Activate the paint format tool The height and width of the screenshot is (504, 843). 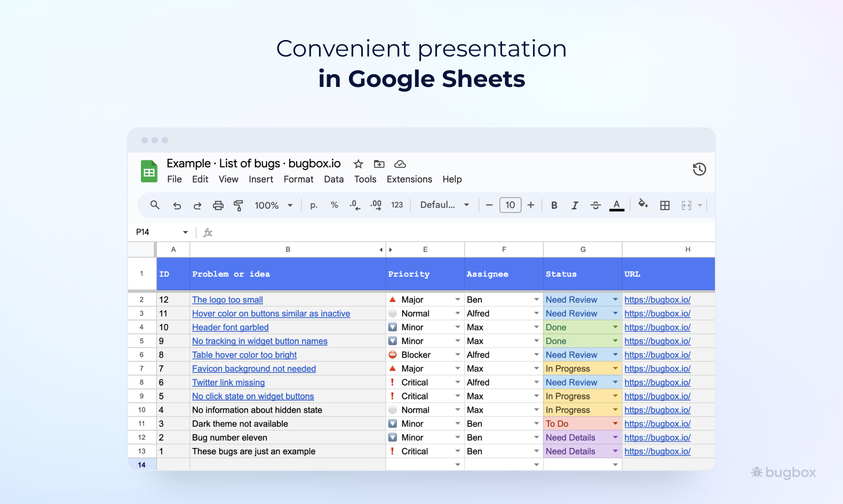pos(238,205)
